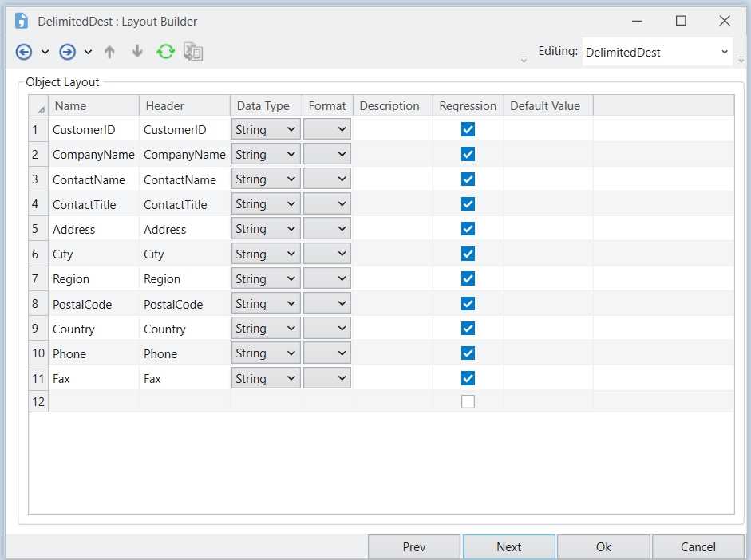Open Data Type dropdown for CompanyName
Image resolution: width=751 pixels, height=560 pixels.
[x=266, y=154]
